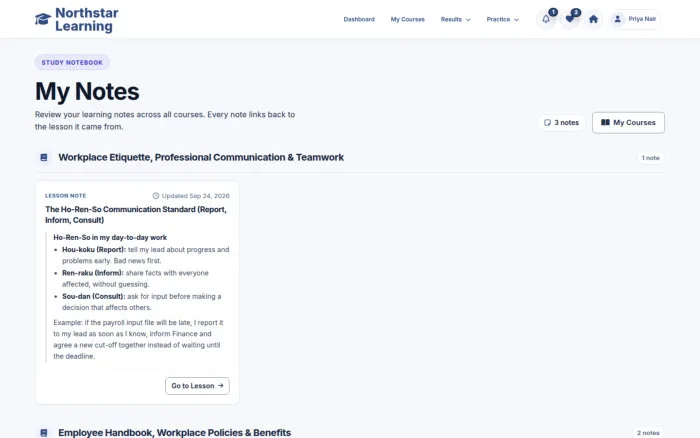
Task: Click the My Courses button with book icon
Action: tap(628, 122)
